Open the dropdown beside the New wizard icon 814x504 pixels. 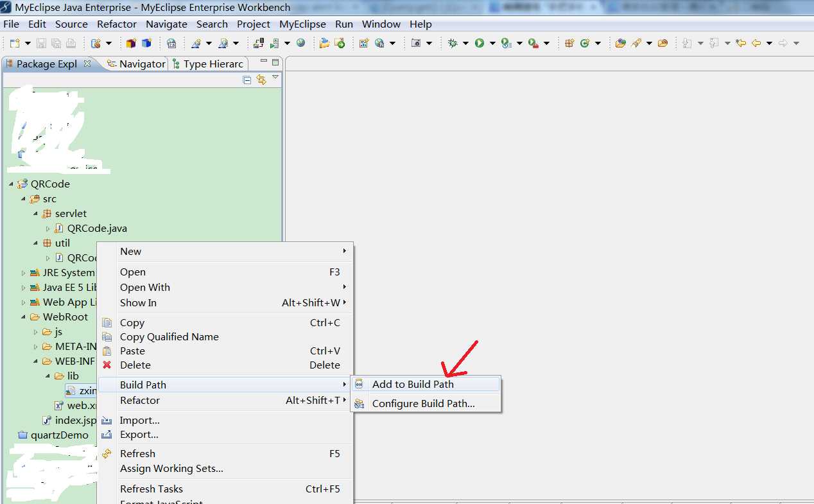pos(28,44)
